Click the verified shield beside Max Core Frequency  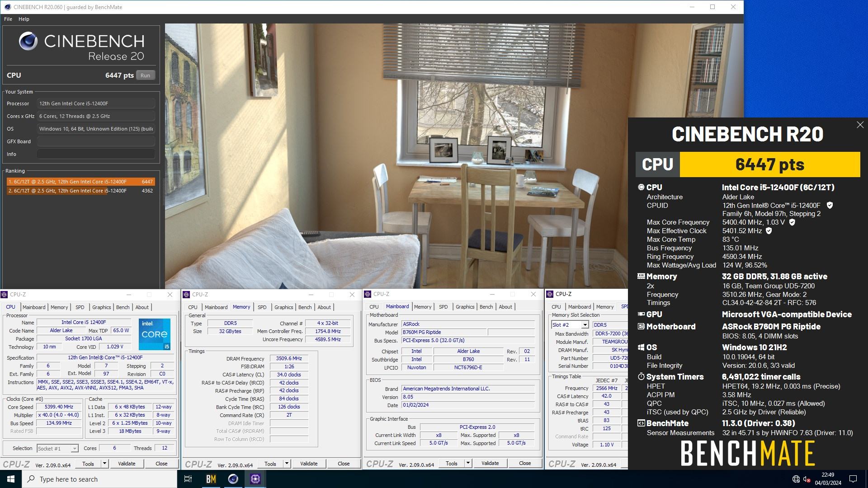(792, 222)
